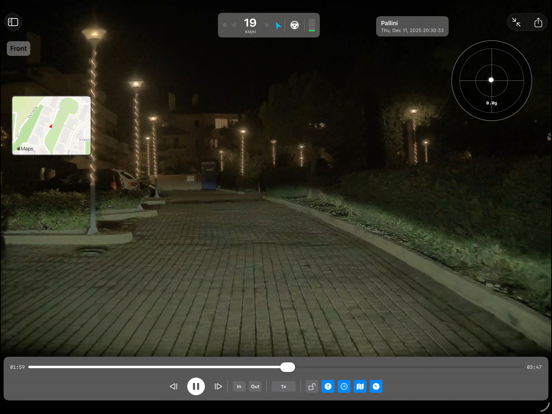Viewport: 552px width, 414px height.
Task: Click the Pallini location and date label
Action: [x=412, y=26]
